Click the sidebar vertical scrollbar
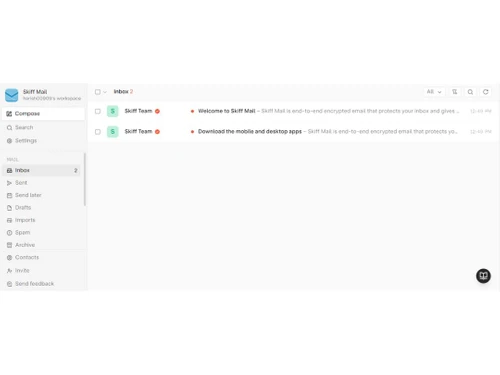Image resolution: width=500 pixels, height=375 pixels. pyautogui.click(x=85, y=179)
